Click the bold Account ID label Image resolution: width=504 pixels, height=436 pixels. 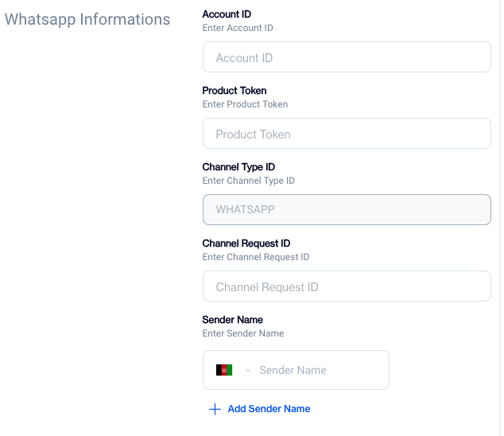pos(227,14)
